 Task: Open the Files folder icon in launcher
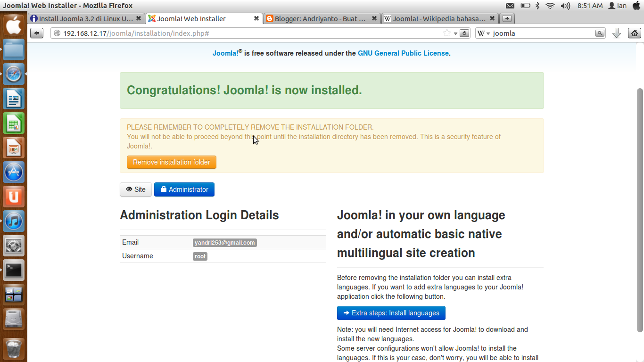pyautogui.click(x=14, y=49)
